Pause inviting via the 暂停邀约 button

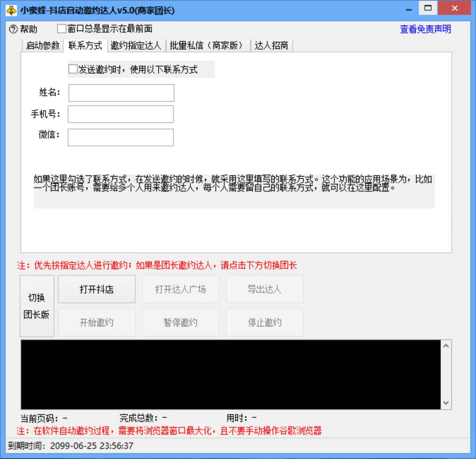coord(180,322)
